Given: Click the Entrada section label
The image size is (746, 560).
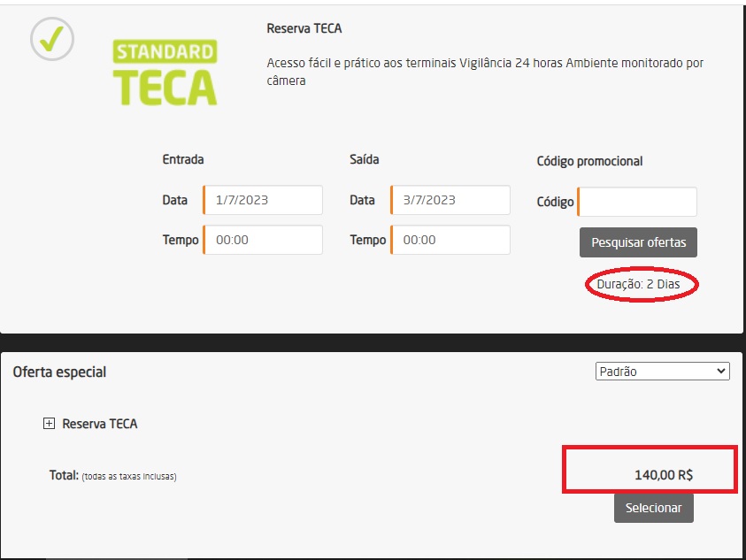Looking at the screenshot, I should coord(183,160).
